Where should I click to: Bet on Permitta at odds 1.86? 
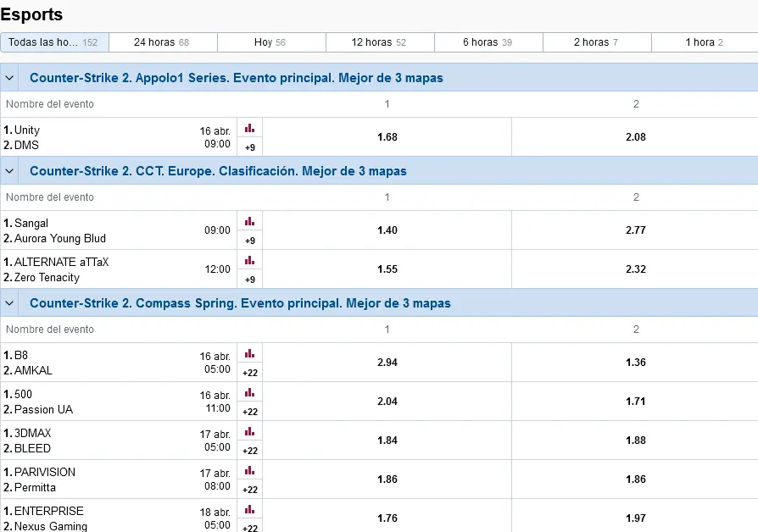click(x=635, y=479)
